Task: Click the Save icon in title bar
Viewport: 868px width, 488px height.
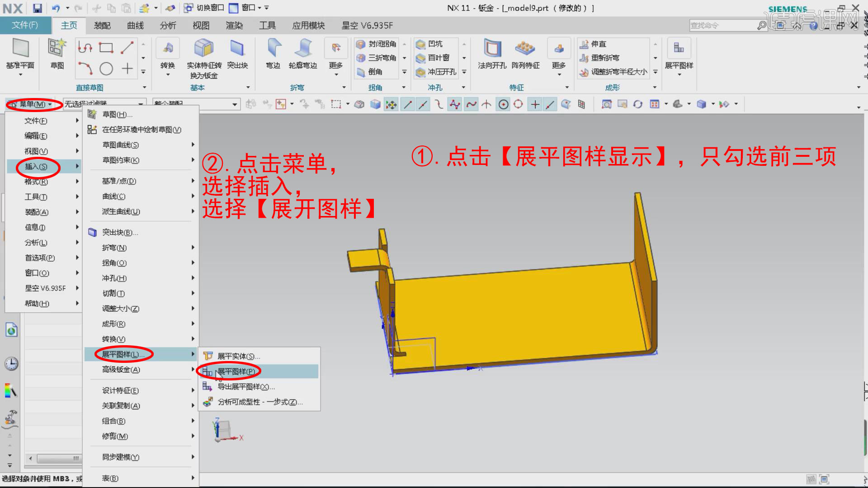Action: [x=37, y=8]
